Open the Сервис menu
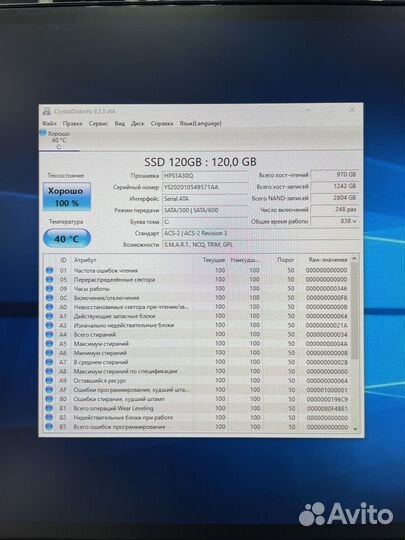The image size is (405, 540). click(x=98, y=123)
